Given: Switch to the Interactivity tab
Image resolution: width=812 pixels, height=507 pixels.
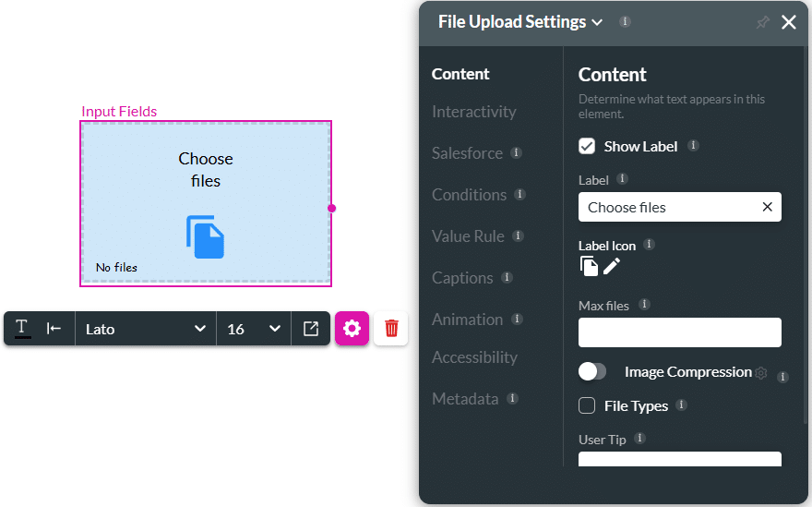Looking at the screenshot, I should pyautogui.click(x=474, y=112).
